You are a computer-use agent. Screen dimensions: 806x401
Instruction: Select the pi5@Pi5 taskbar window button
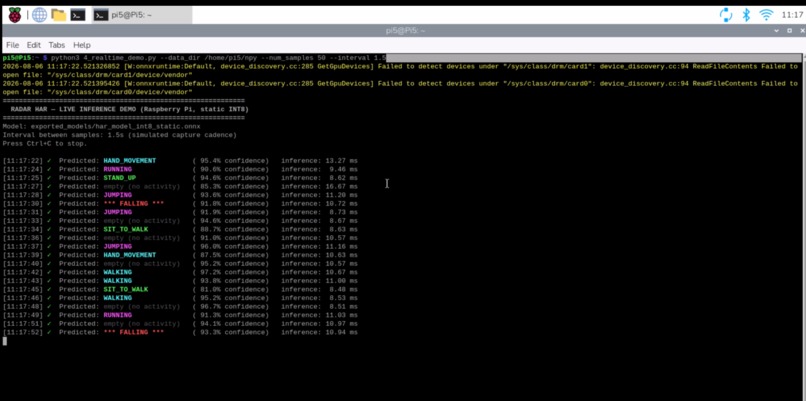point(142,15)
